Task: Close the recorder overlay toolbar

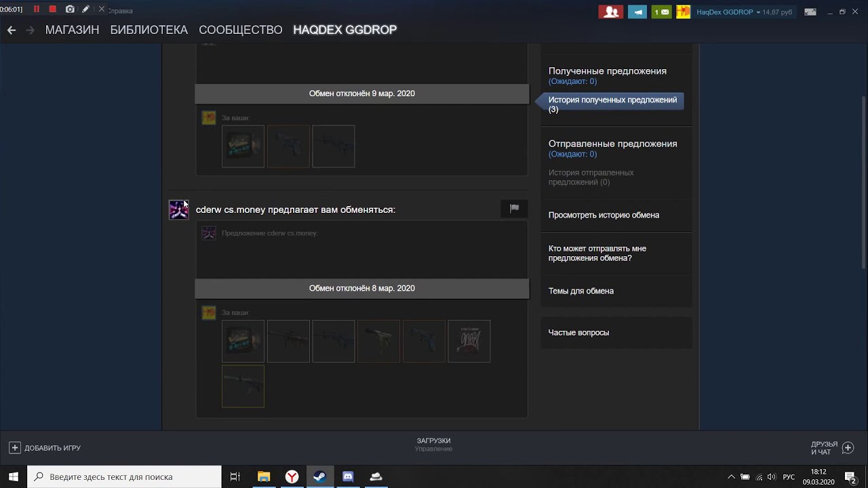Action: click(102, 9)
